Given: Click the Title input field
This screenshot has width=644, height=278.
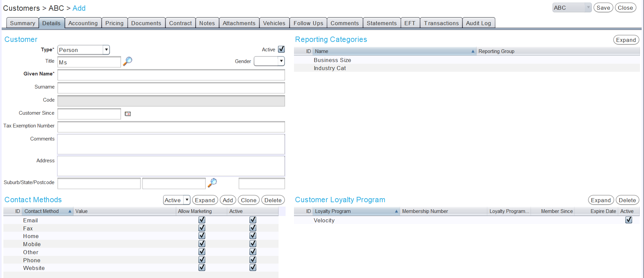Looking at the screenshot, I should point(89,62).
